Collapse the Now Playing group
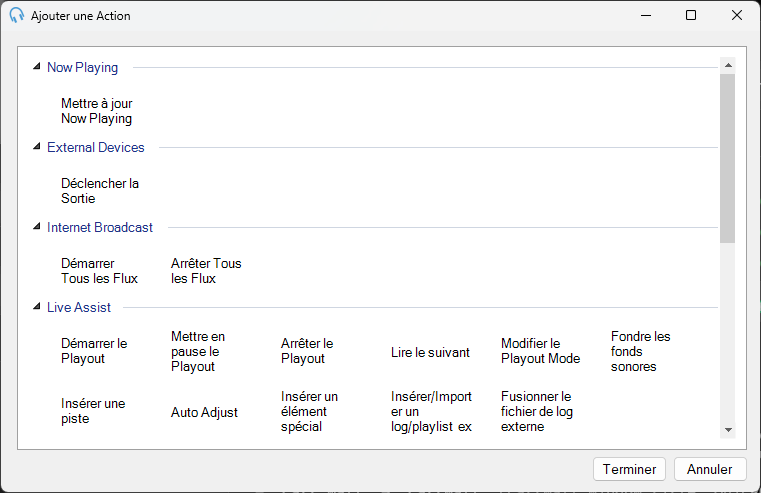Viewport: 761px width, 493px height. 36,66
